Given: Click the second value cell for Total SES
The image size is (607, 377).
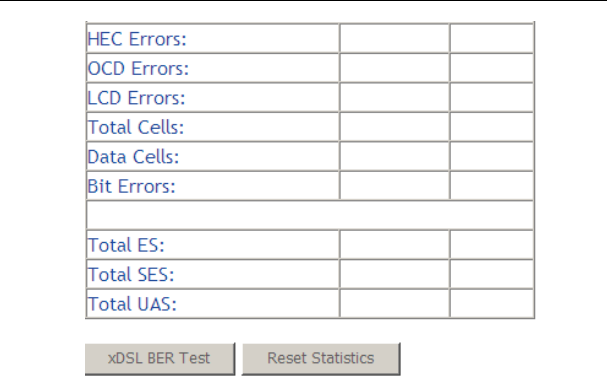Looking at the screenshot, I should click(x=492, y=274).
